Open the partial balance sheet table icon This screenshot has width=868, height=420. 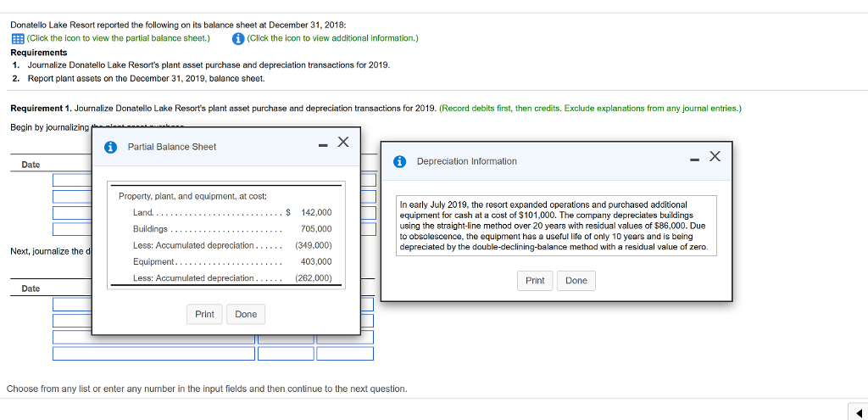click(17, 39)
